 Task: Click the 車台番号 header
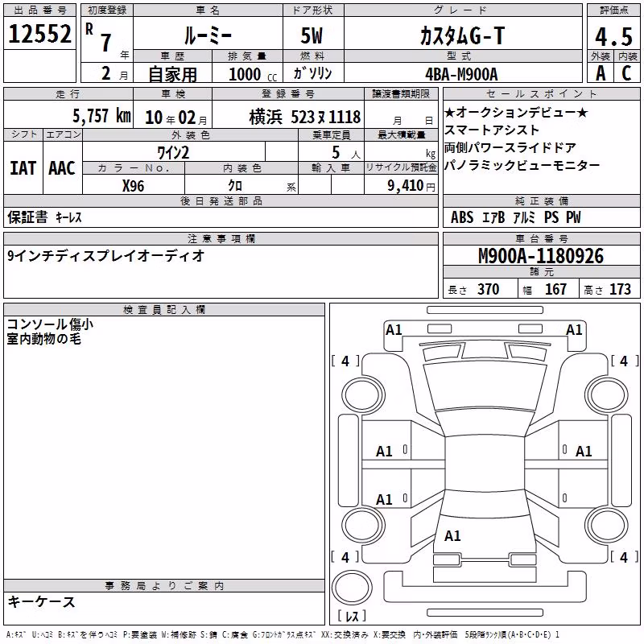click(x=541, y=238)
